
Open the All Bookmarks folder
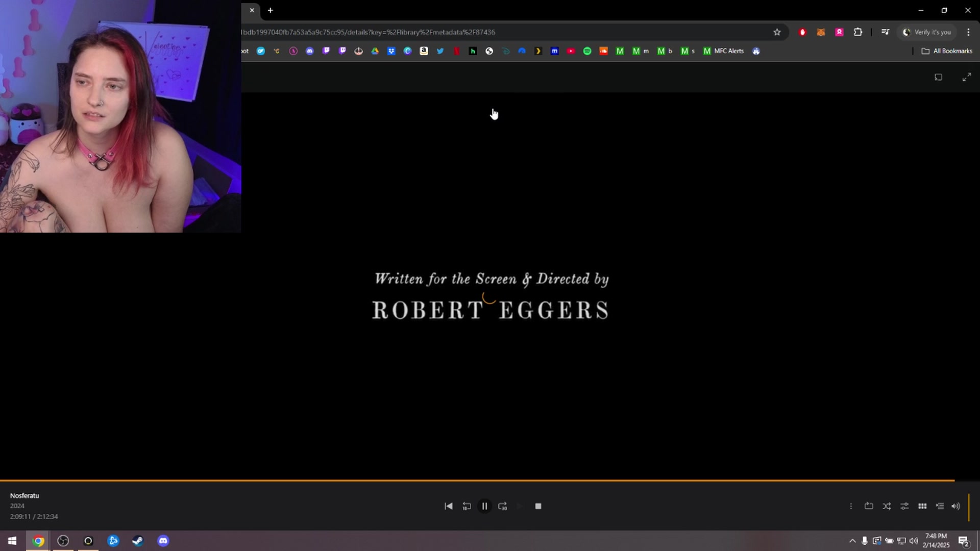(x=947, y=51)
